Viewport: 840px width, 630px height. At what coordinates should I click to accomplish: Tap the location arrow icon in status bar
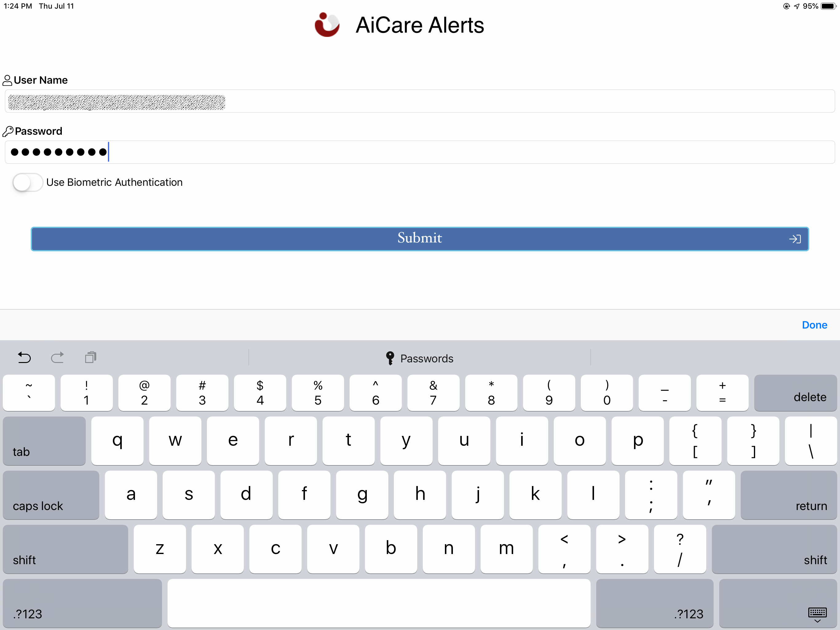point(796,6)
